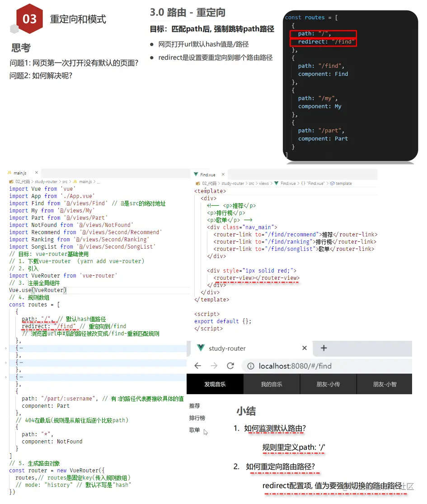The image size is (427, 504).
Task: Reload the page with the refresh icon
Action: pos(230,366)
